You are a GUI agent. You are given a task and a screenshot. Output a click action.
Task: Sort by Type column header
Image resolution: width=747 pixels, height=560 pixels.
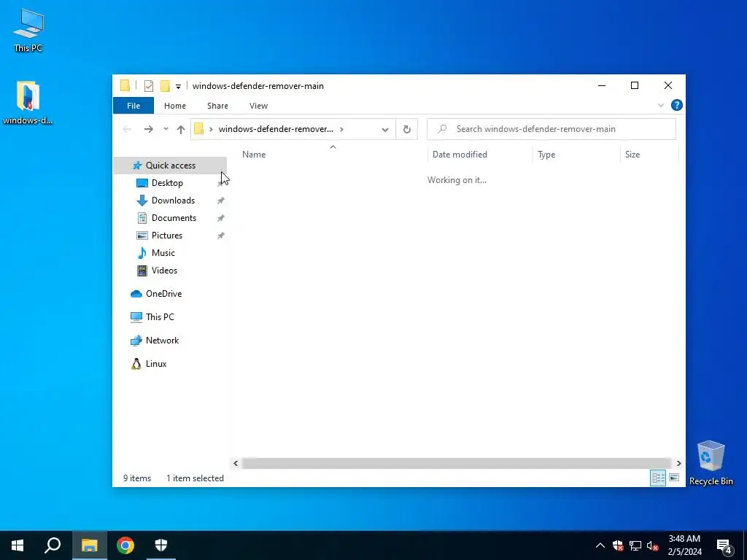pos(576,155)
